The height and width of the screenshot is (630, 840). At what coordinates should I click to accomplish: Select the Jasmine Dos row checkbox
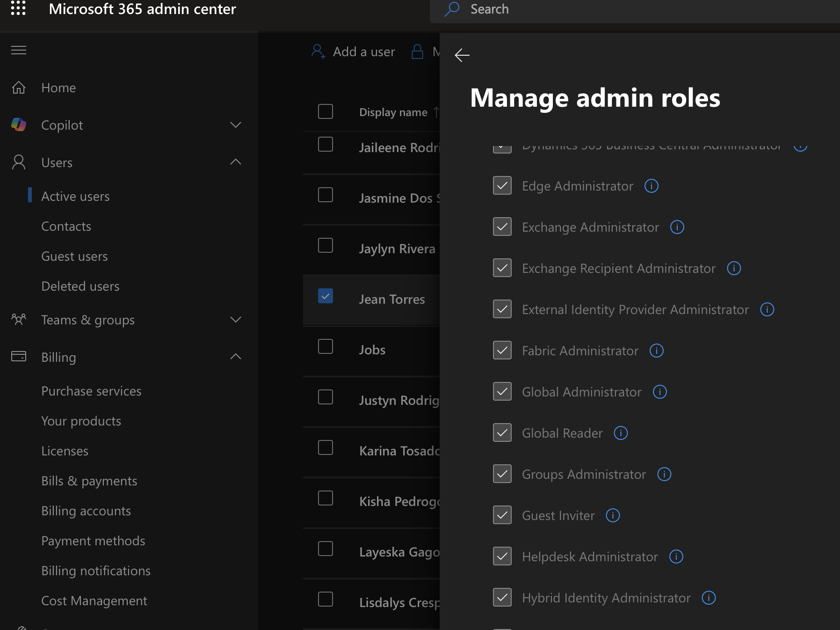(x=326, y=195)
